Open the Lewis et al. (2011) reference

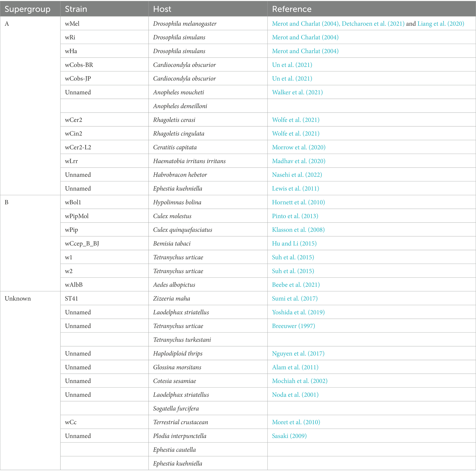tap(295, 189)
